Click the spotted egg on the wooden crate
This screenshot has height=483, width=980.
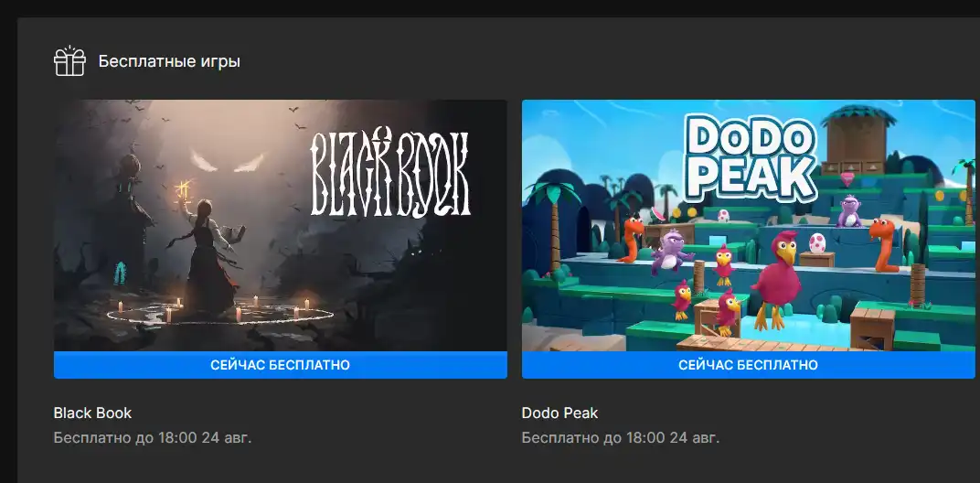point(817,242)
